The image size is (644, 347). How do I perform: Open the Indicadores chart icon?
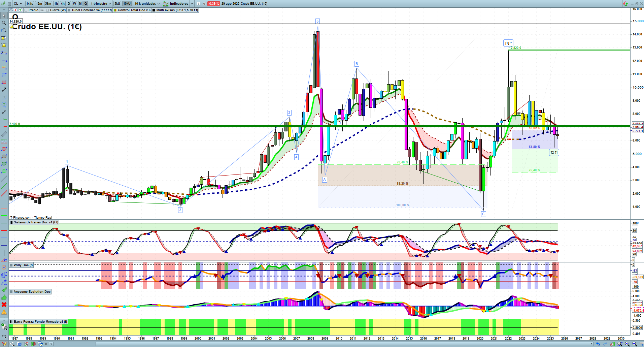point(166,4)
